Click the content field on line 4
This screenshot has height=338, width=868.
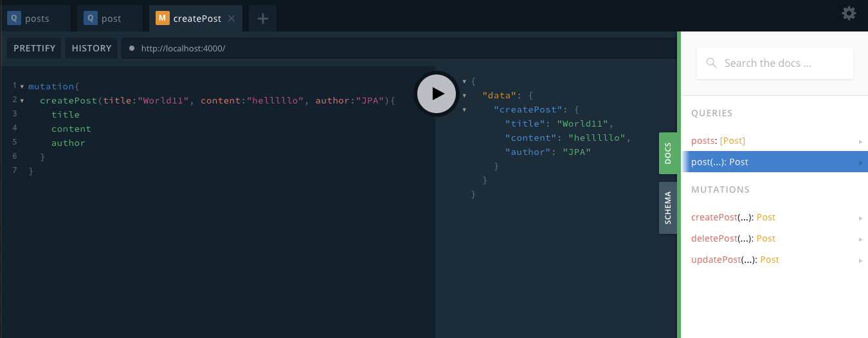[x=71, y=129]
